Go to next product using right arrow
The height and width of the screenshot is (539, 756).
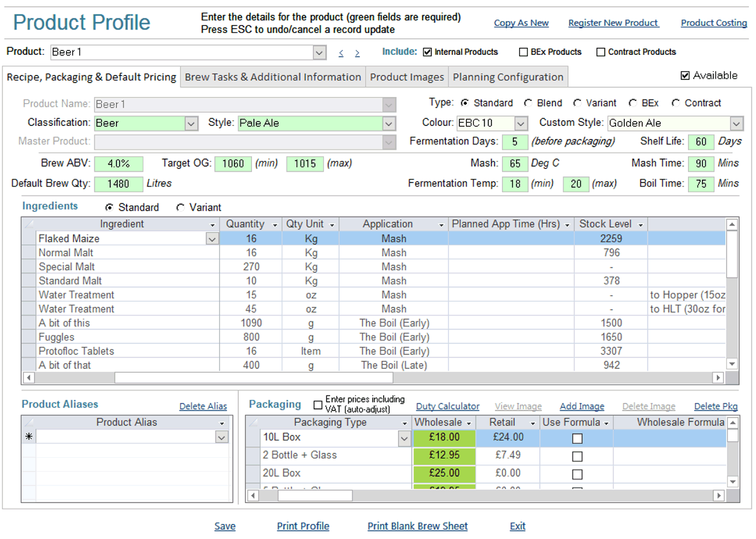click(x=357, y=53)
